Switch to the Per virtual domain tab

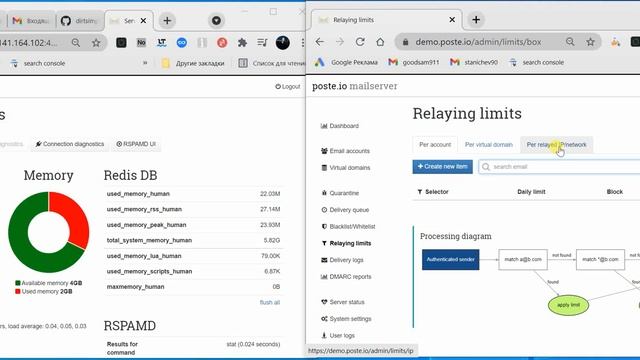pyautogui.click(x=489, y=144)
